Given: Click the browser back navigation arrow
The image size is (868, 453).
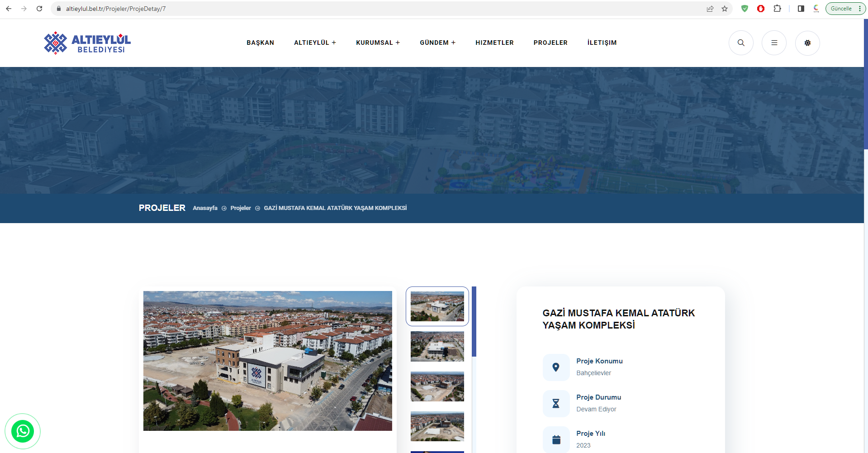Looking at the screenshot, I should pos(8,8).
